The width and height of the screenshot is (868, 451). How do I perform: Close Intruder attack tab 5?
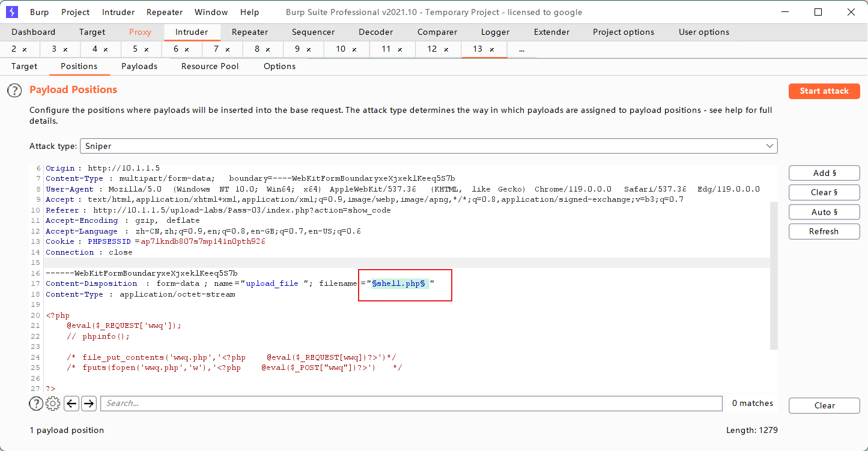tap(147, 49)
